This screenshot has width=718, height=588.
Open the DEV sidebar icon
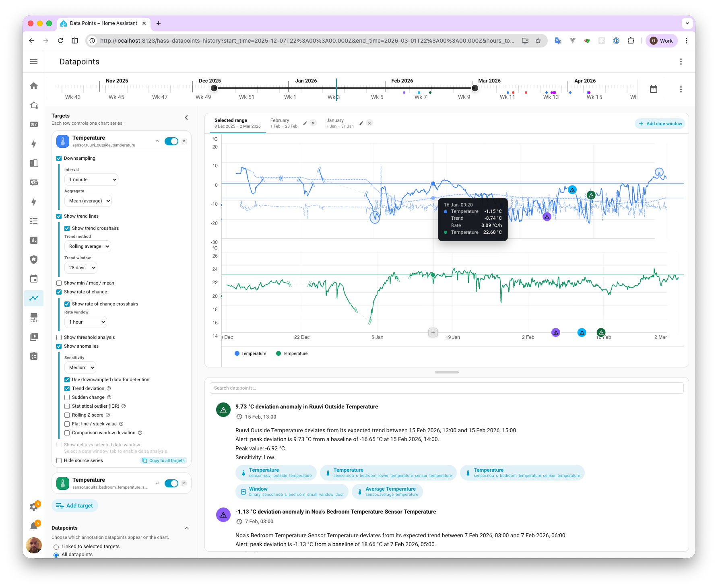coord(34,124)
